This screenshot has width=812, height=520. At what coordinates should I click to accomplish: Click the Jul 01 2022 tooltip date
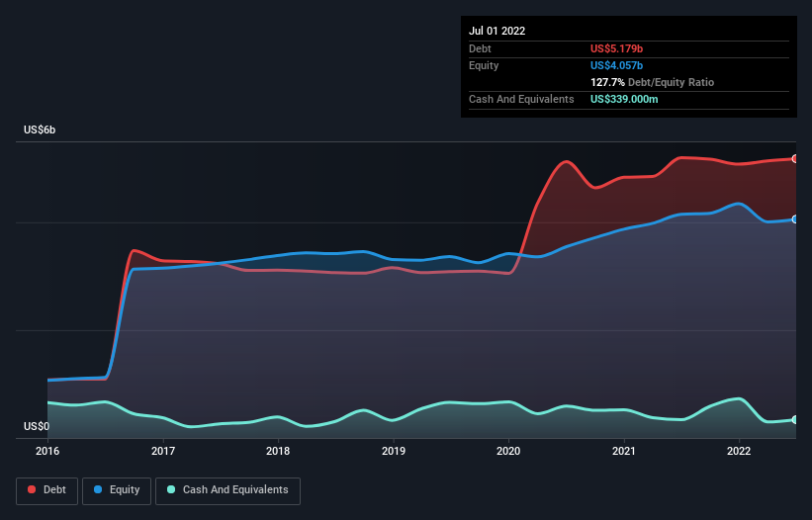point(497,31)
